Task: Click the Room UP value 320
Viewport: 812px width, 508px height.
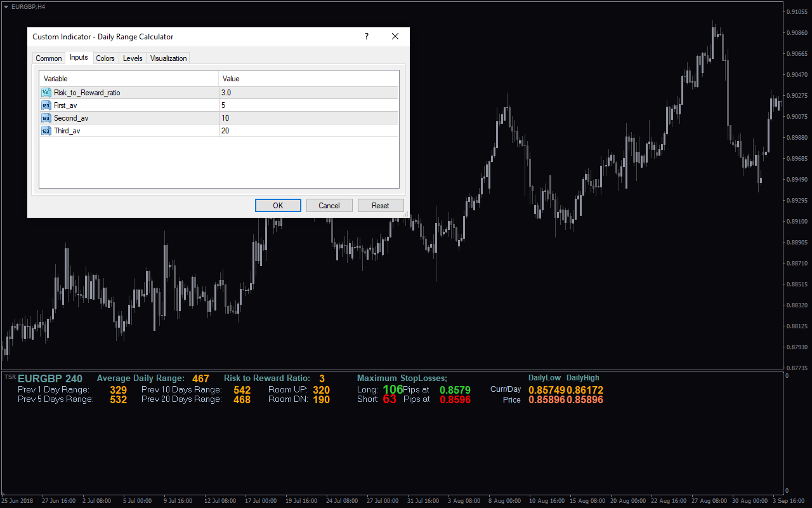Action: click(321, 390)
